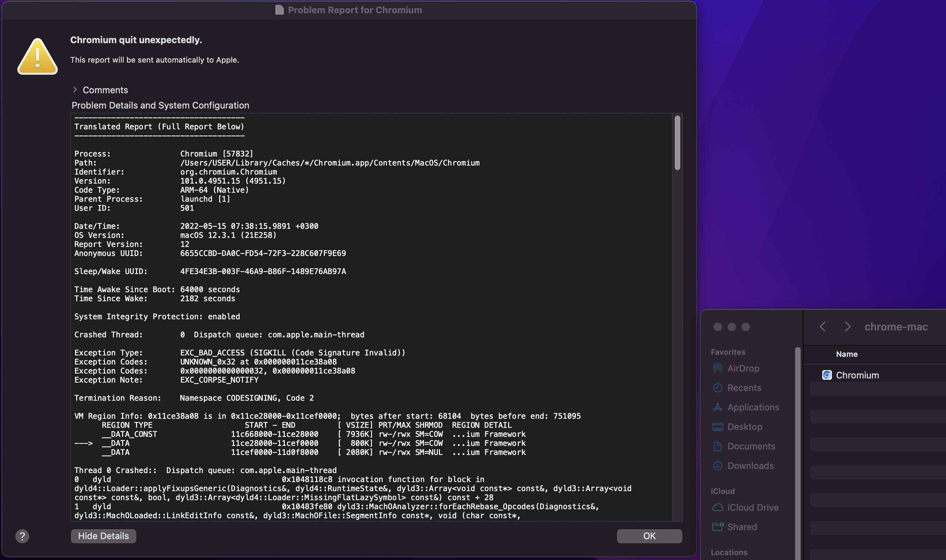Screen dimensions: 946x560
Task: Open the help question mark
Action: tap(23, 536)
